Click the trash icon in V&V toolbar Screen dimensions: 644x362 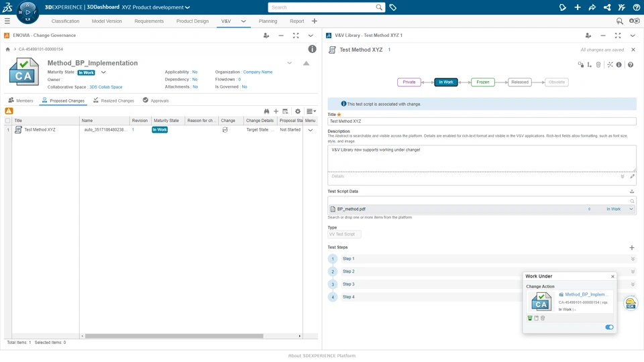(598, 65)
